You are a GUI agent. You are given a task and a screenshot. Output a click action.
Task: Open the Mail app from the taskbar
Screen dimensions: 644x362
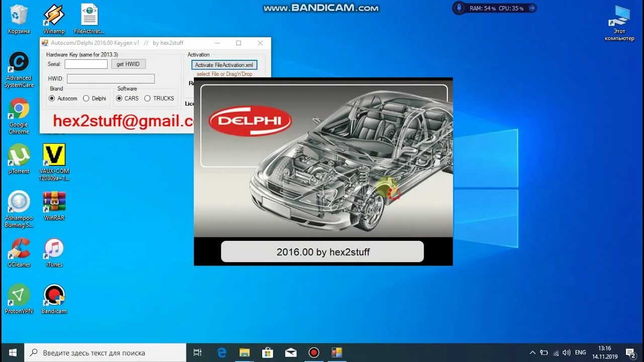[291, 352]
